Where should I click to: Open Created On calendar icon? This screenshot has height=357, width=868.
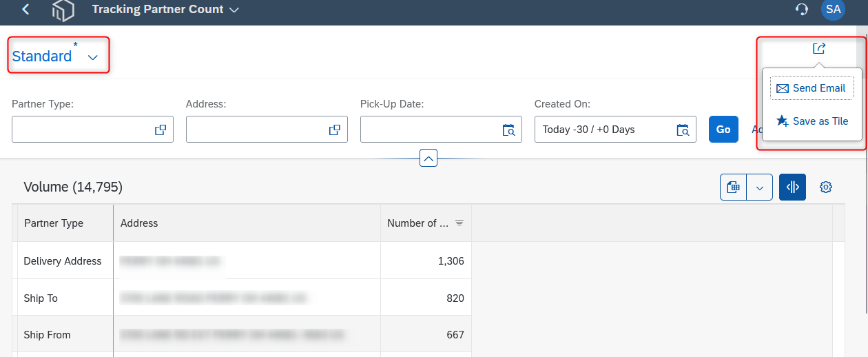tap(683, 130)
